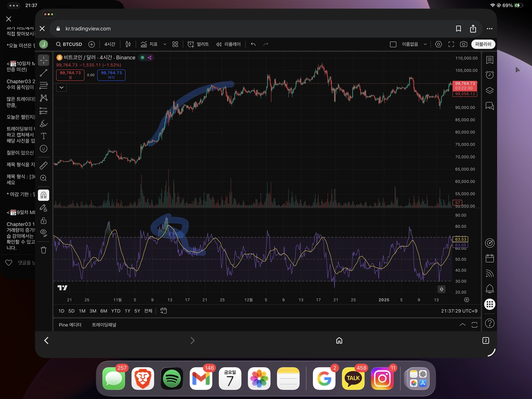Select the brush drawing tool
532x399 pixels.
coord(44,124)
